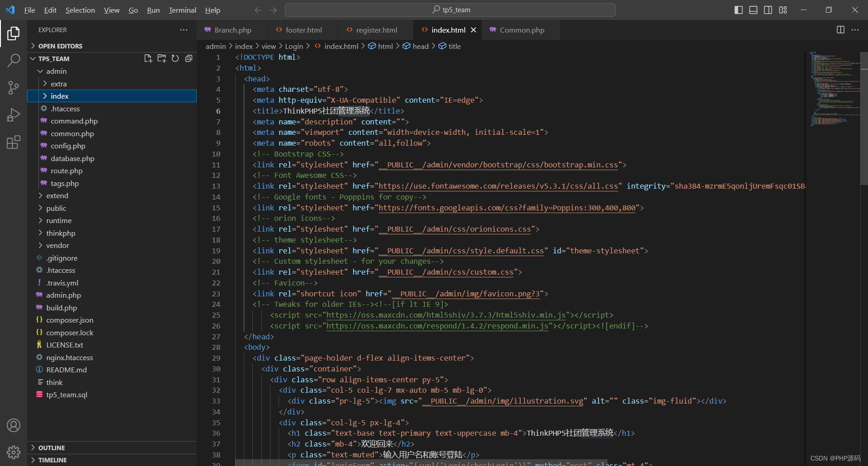The image size is (868, 466).
Task: Go back with the navigation arrow
Action: 258,10
